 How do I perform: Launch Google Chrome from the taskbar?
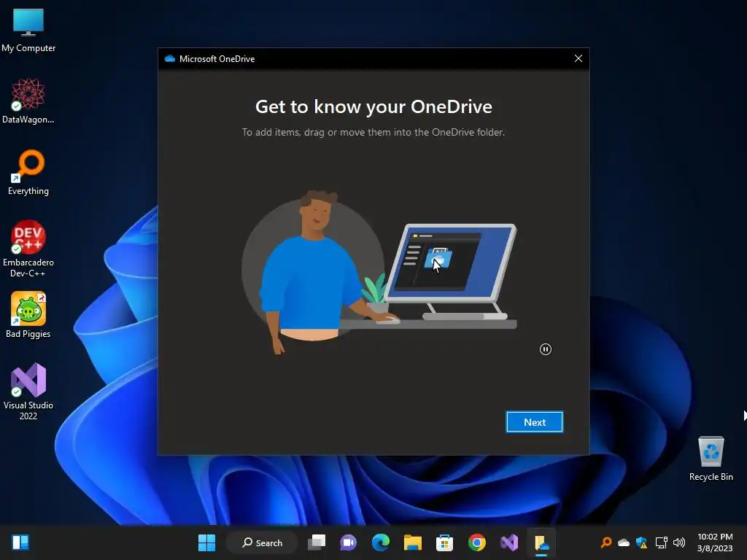point(477,542)
